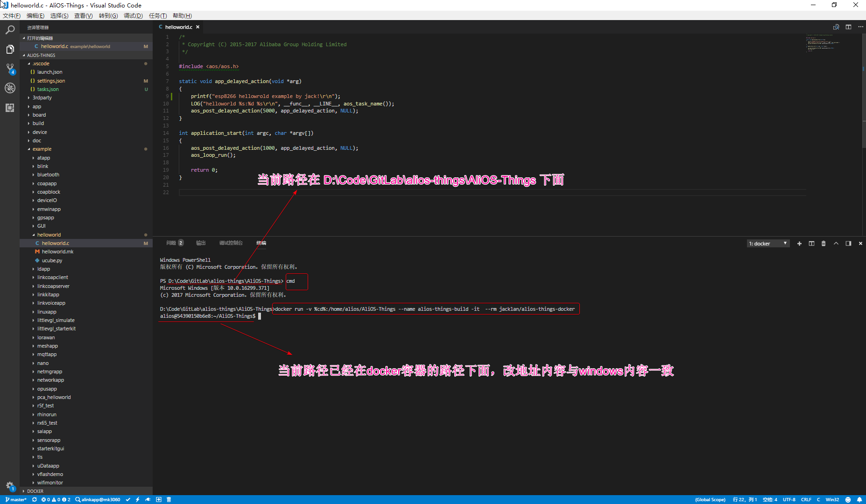
Task: Collapse the 打开的编辑器 section
Action: tap(86, 38)
